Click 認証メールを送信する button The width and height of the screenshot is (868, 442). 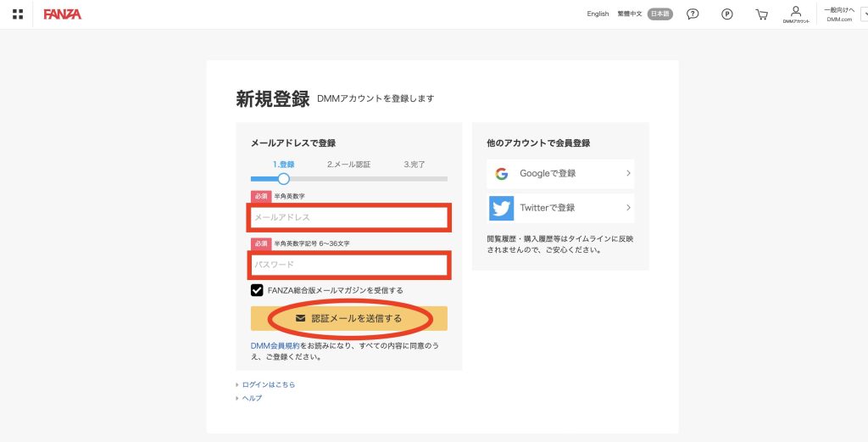click(349, 318)
